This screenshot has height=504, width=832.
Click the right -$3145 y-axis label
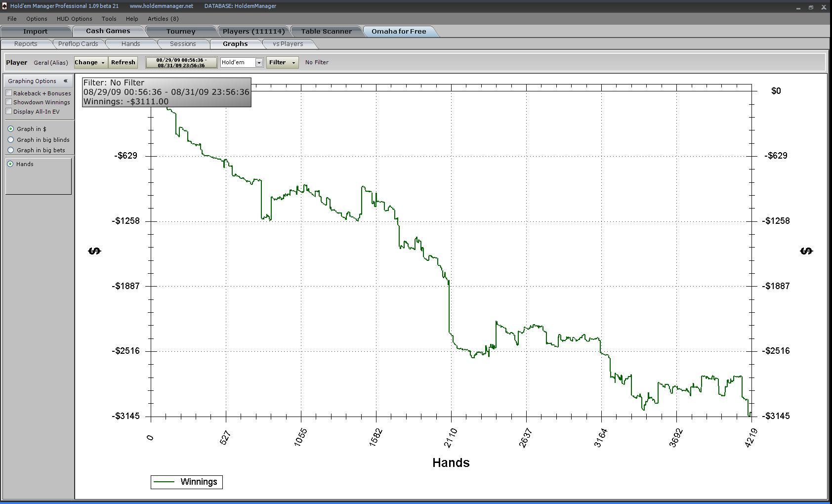point(776,416)
